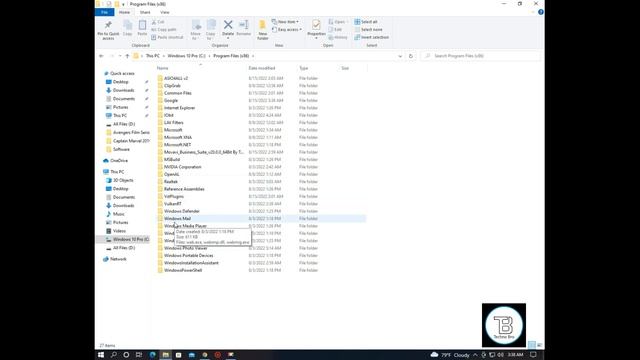Screen dimensions: 640x360
Task: Expand the address bar history dropdown
Action: [400, 56]
